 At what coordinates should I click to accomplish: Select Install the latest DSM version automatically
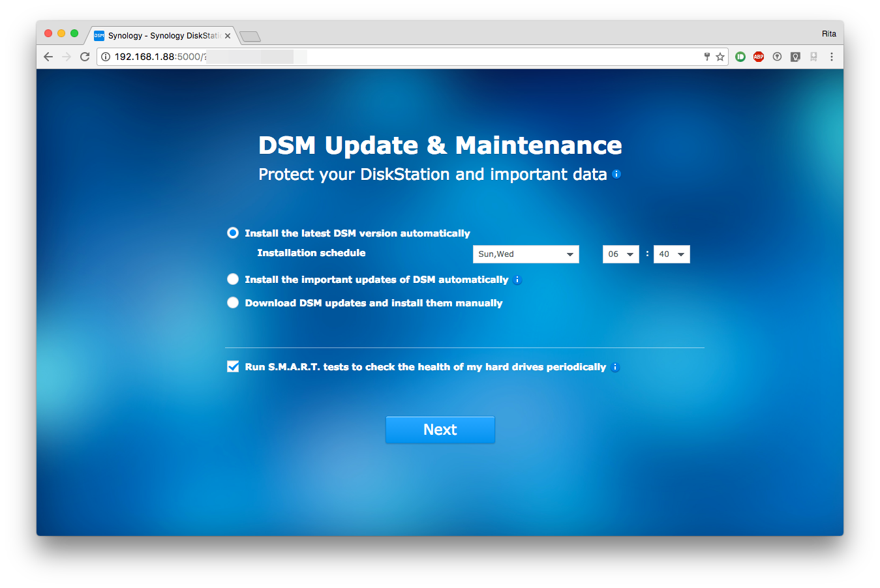(x=233, y=233)
